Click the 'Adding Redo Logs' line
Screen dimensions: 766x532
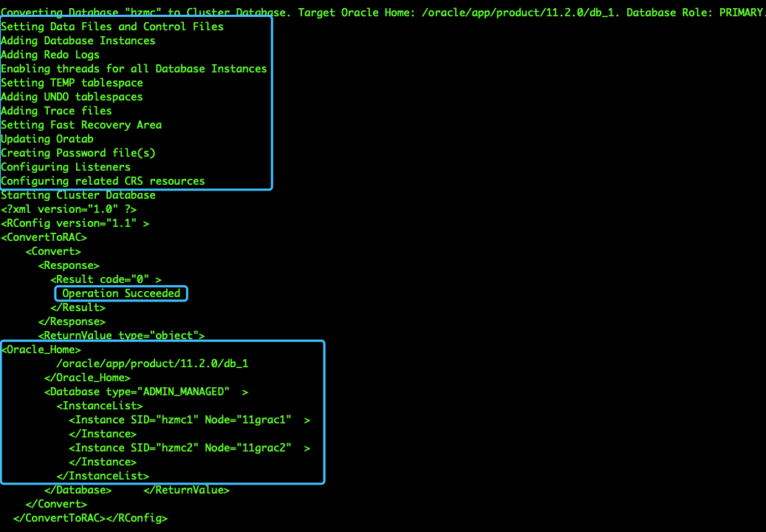tap(50, 55)
